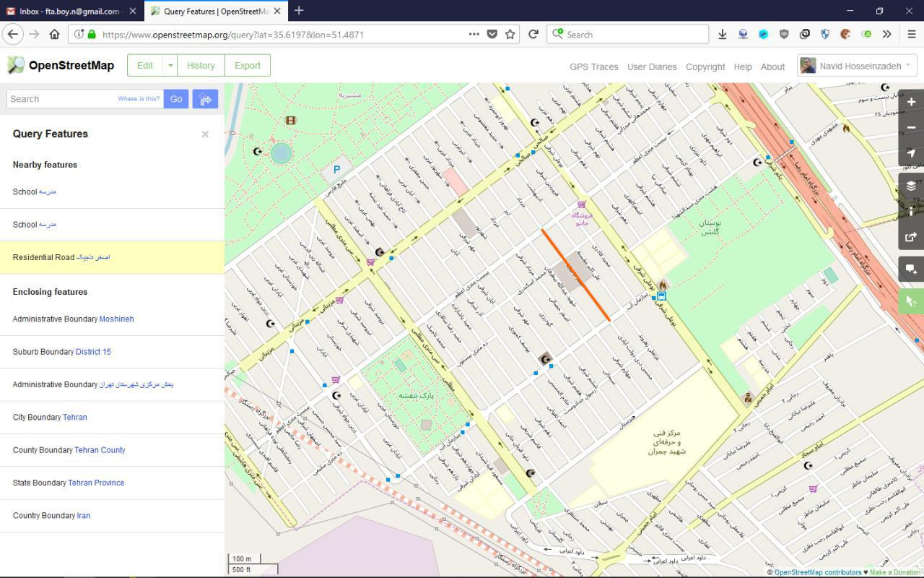924x578 pixels.
Task: Open the Export tab
Action: coord(248,65)
